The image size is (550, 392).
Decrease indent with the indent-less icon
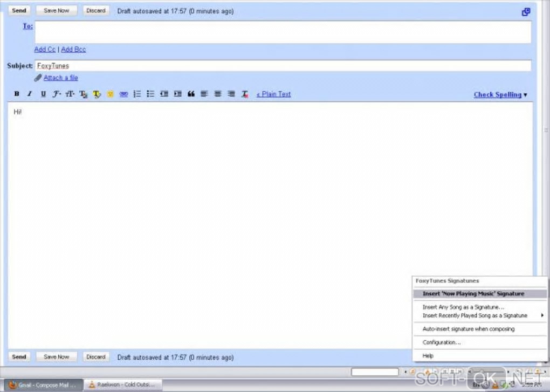tap(164, 94)
